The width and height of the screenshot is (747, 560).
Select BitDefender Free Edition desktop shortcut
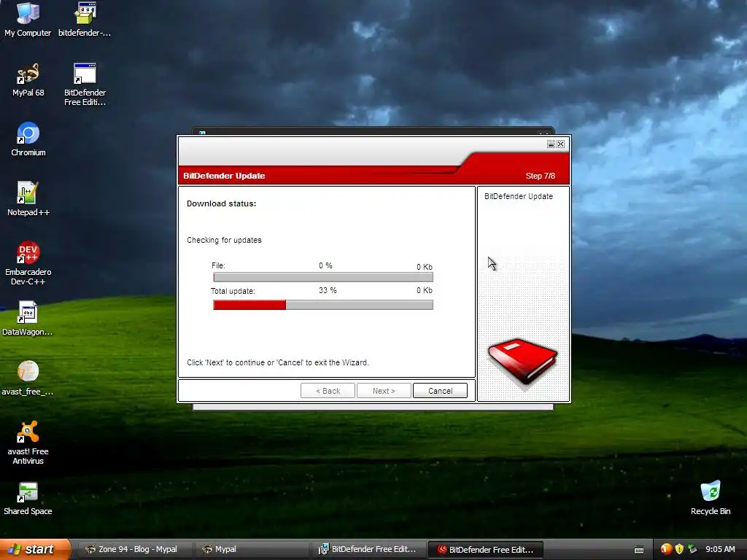[85, 85]
